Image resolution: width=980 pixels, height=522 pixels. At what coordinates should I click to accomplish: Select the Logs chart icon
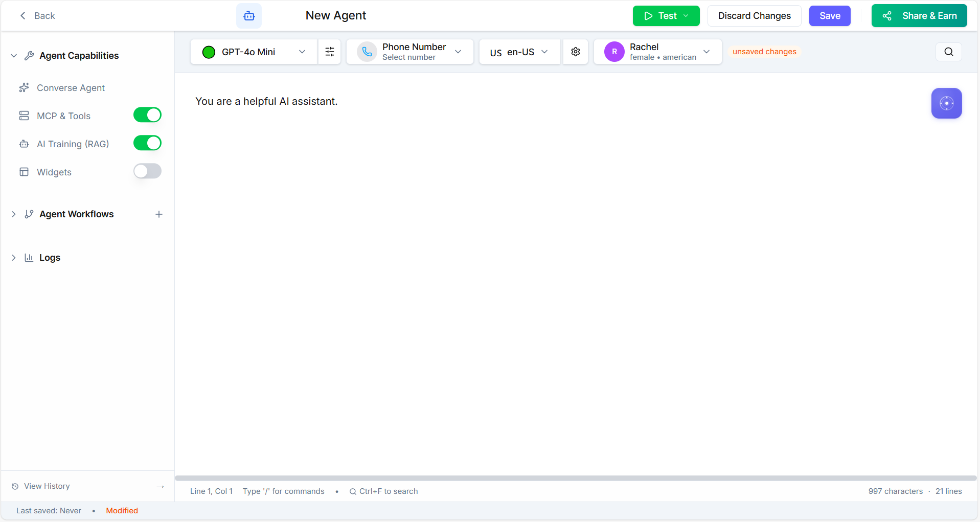pos(28,258)
